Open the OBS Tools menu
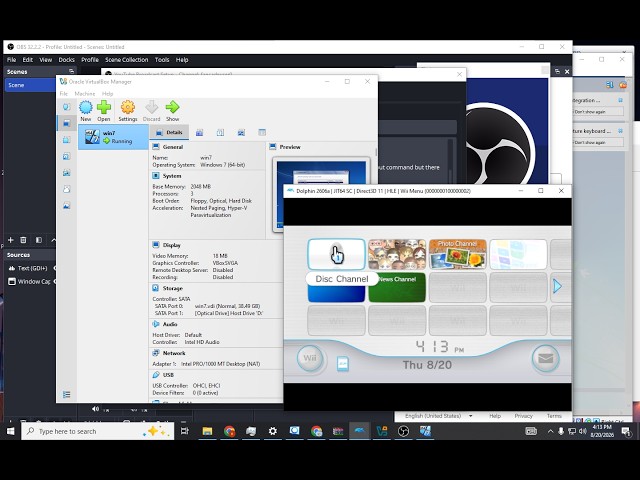This screenshot has width=640, height=480. pyautogui.click(x=162, y=60)
